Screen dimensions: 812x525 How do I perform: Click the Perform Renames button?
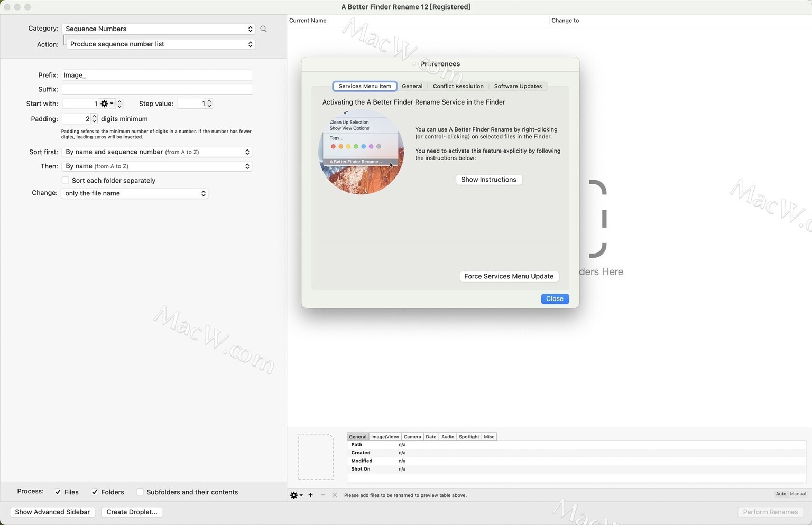[770, 512]
